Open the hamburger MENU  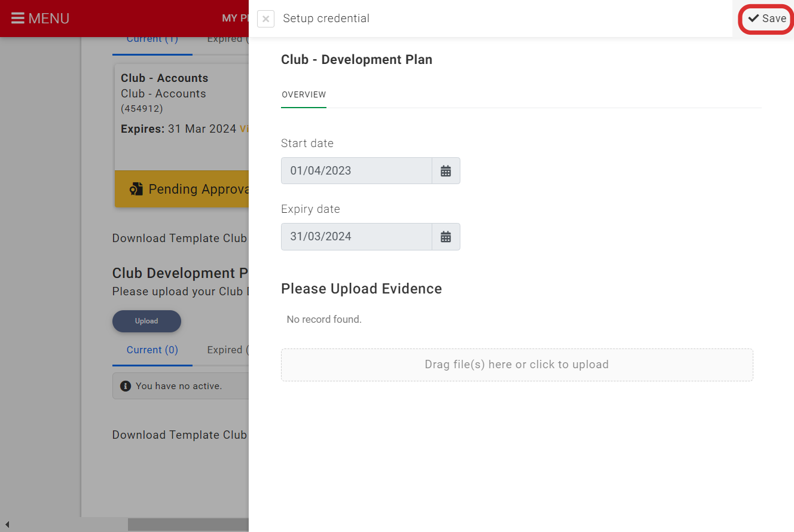[x=40, y=19]
